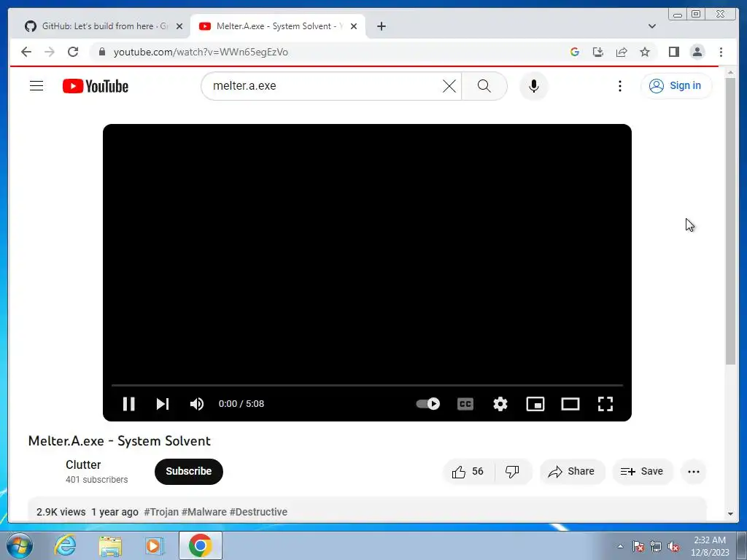
Task: Go to the YouTube home logo
Action: pos(96,86)
